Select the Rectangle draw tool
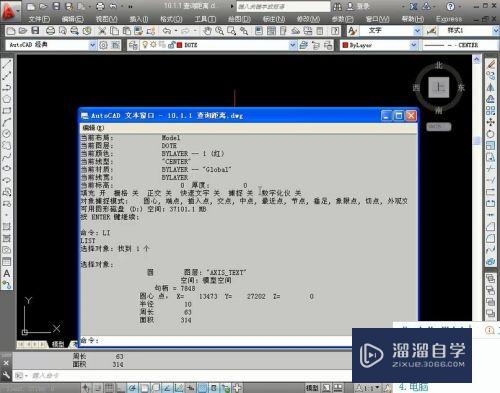Image resolution: width=500 pixels, height=393 pixels. (x=7, y=111)
